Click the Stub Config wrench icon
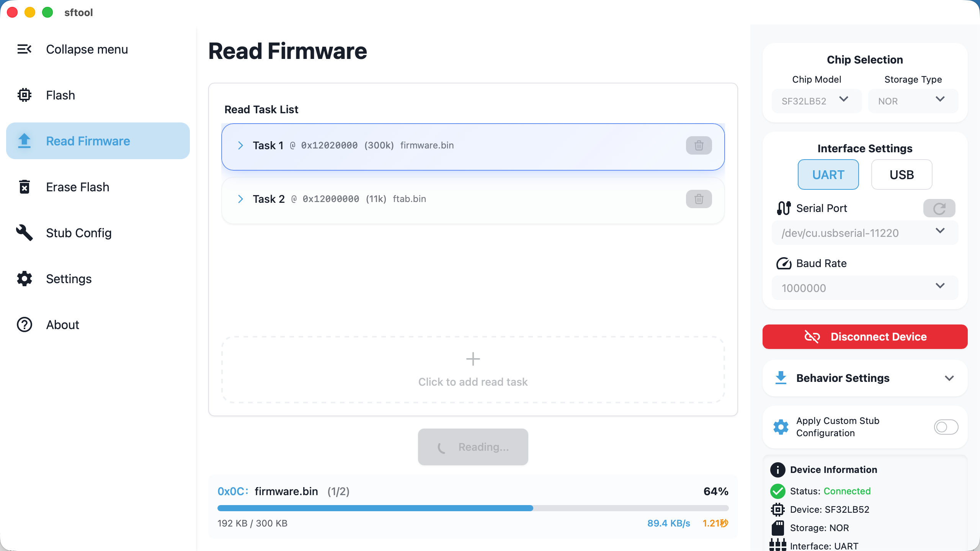 [x=24, y=233]
